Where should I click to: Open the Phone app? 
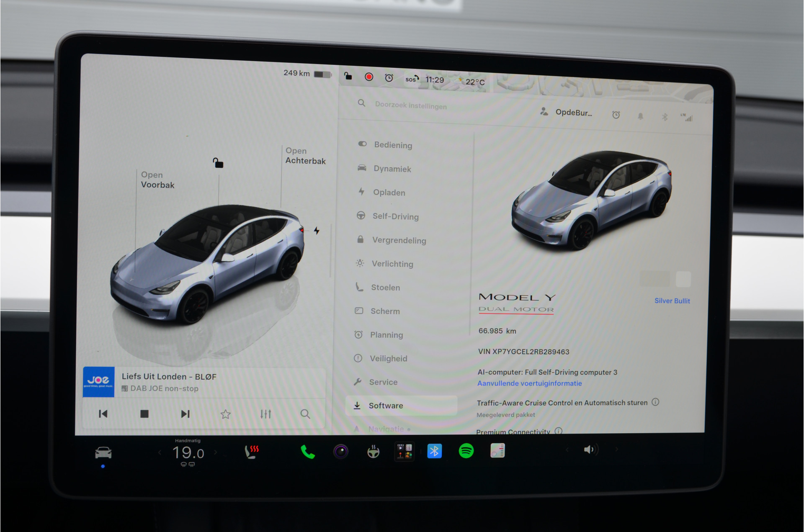pyautogui.click(x=308, y=452)
